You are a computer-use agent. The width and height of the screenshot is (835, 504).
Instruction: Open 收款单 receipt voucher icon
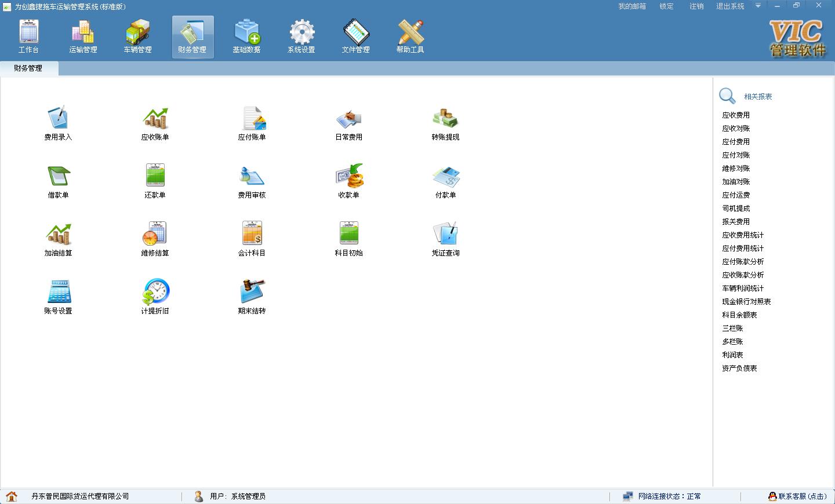348,181
